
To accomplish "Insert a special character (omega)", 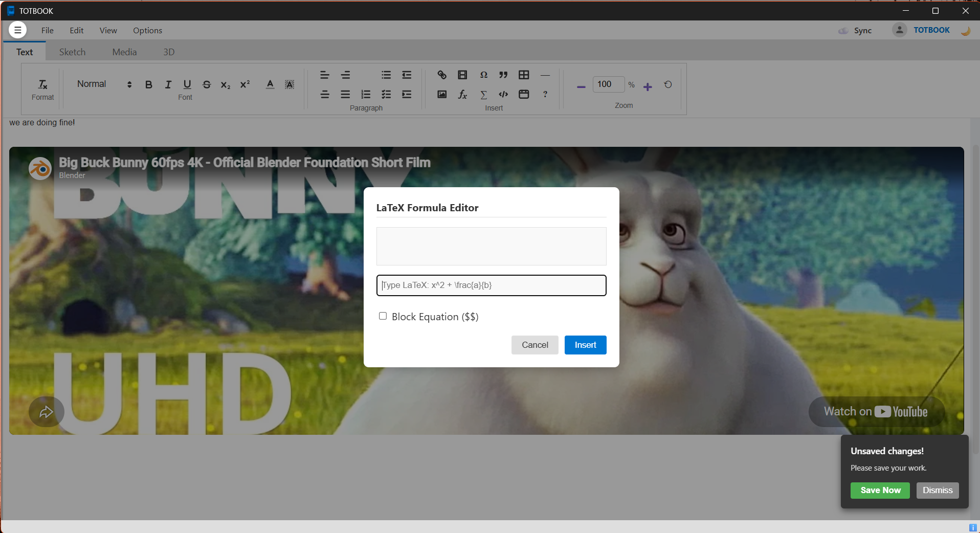I will pos(483,75).
